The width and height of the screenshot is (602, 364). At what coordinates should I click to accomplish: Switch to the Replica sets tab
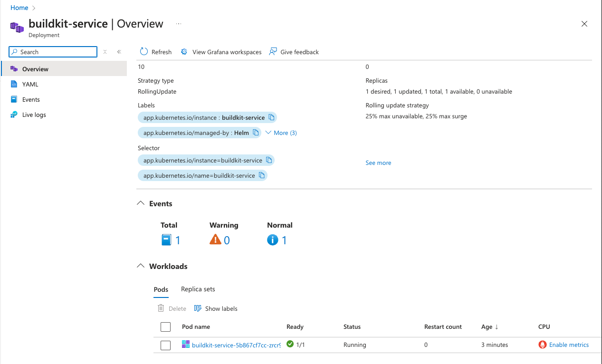[x=198, y=289]
